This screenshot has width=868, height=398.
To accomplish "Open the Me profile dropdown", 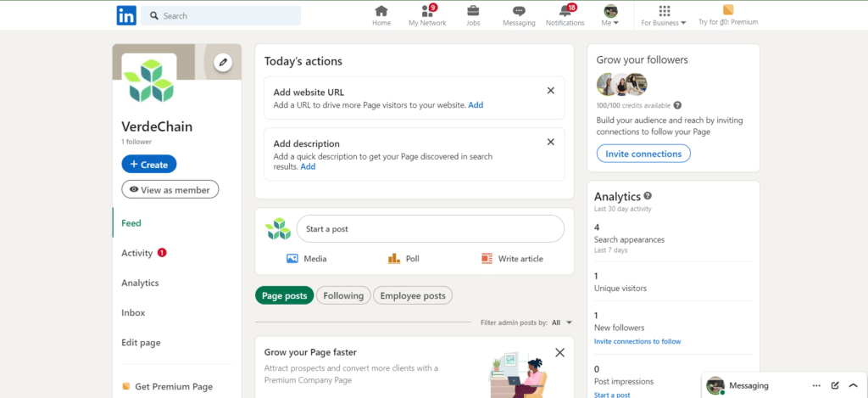I will [x=610, y=15].
